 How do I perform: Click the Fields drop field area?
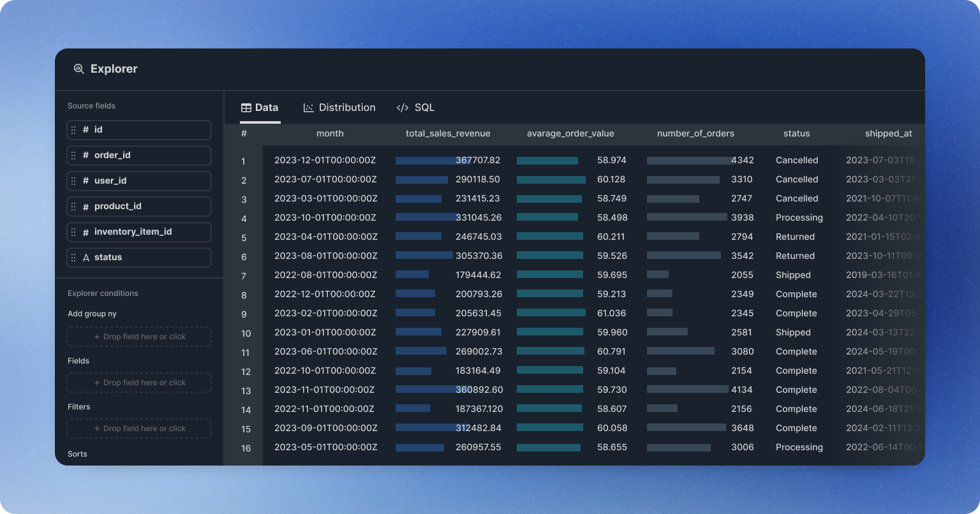(x=139, y=383)
